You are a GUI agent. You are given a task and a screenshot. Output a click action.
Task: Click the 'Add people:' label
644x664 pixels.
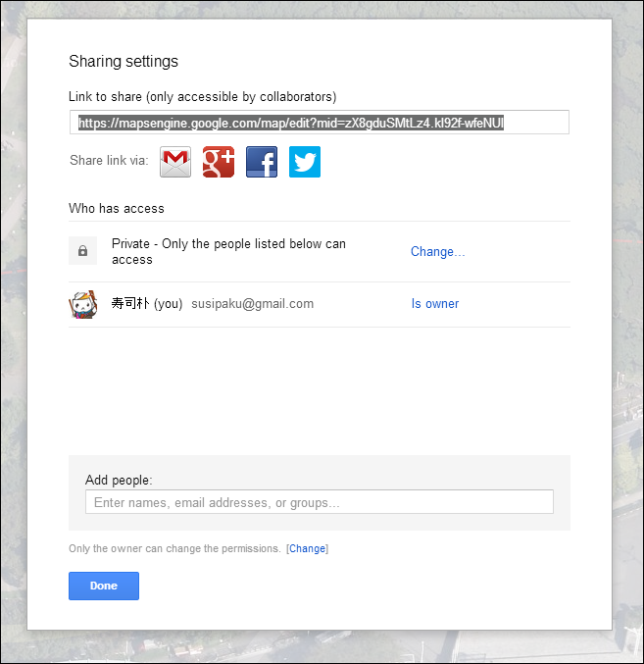click(x=119, y=480)
